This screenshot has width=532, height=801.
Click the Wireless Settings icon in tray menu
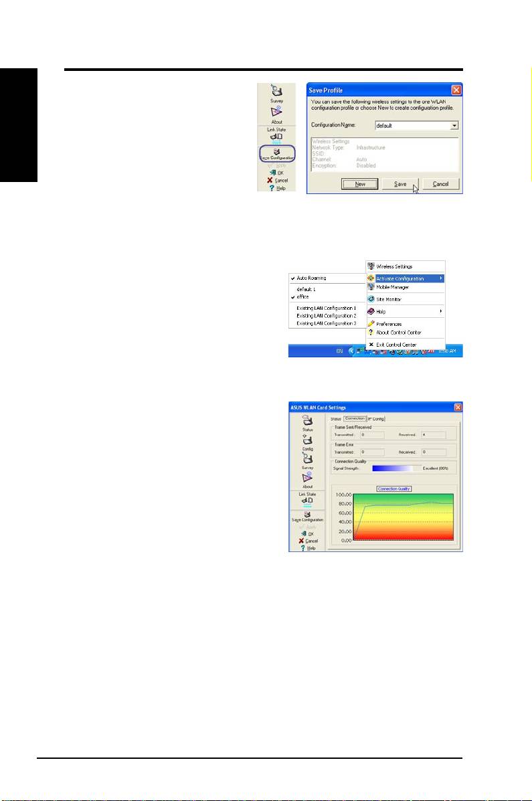coord(371,266)
